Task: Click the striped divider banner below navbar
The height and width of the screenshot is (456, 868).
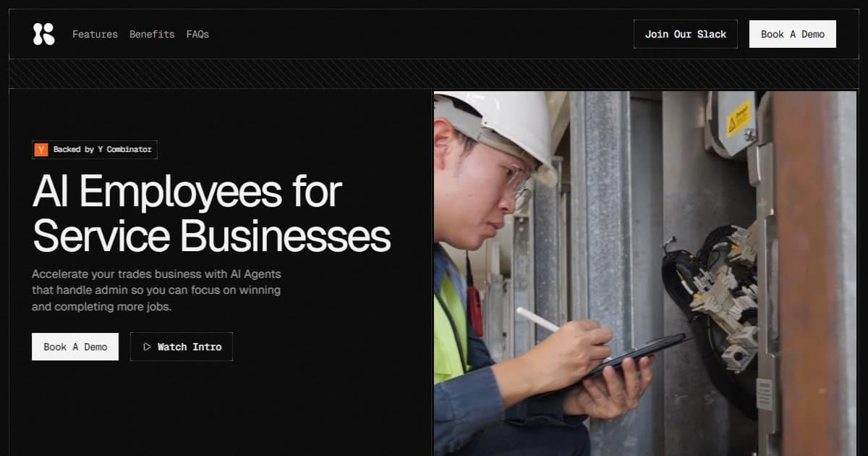Action: [434, 72]
